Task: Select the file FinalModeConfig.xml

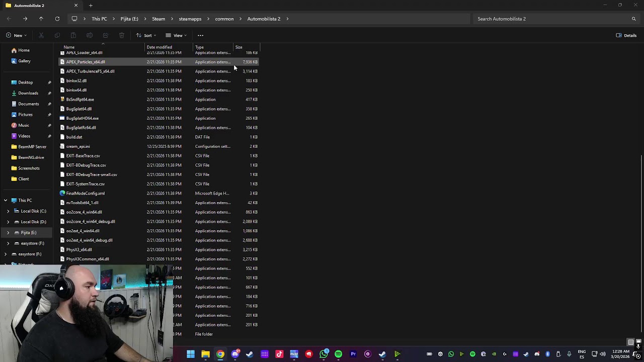Action: click(86, 194)
